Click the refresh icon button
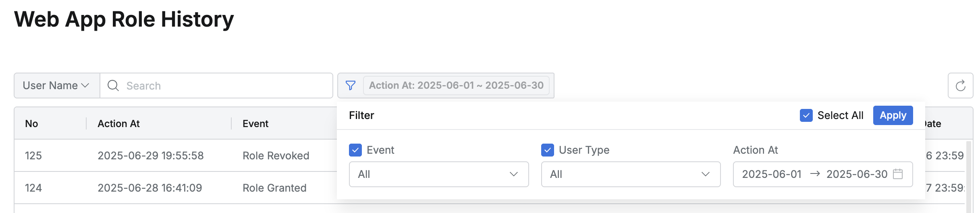Viewport: 980px width, 213px height. point(960,86)
